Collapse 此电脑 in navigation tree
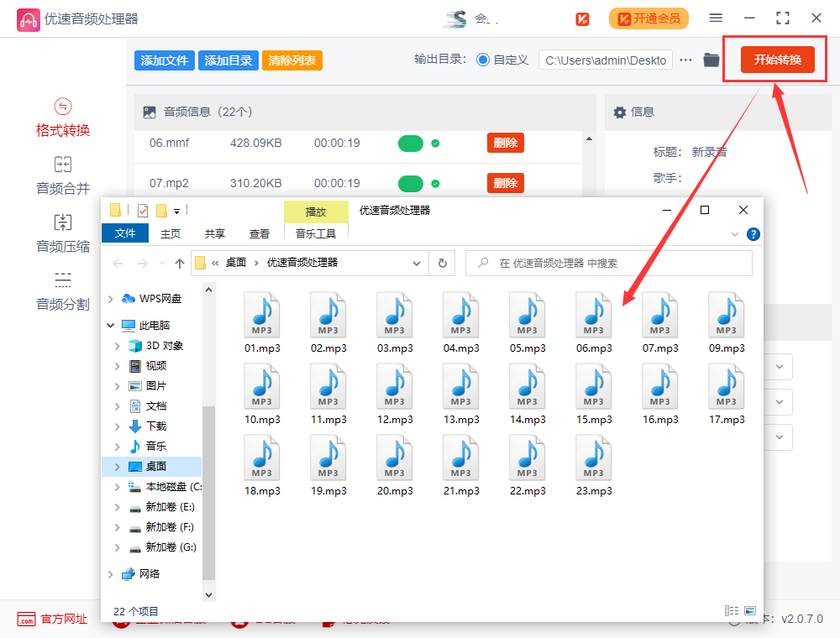Screen dimensions: 840x638 coord(111,326)
